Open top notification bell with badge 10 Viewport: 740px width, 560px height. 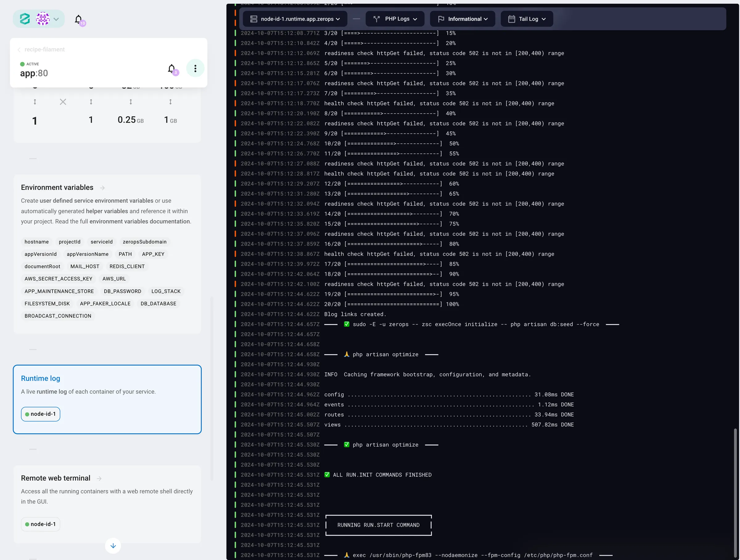tap(79, 20)
